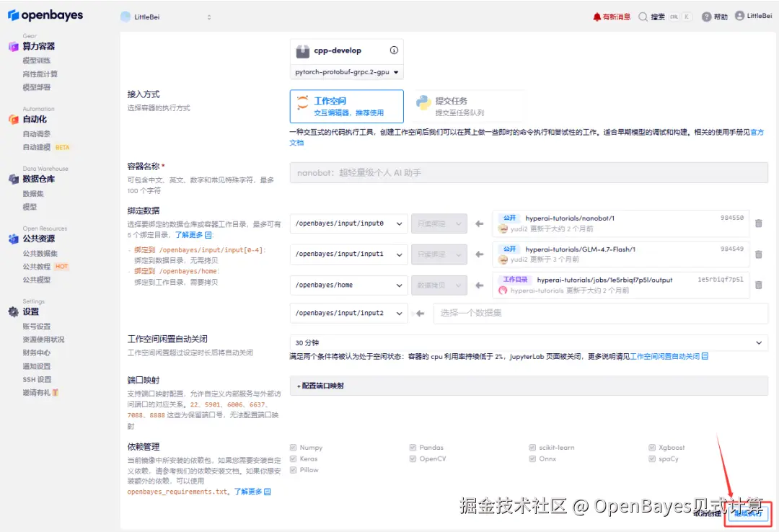The height and width of the screenshot is (532, 779).
Task: Open SSH 设置 in the sidebar
Action: 37,379
